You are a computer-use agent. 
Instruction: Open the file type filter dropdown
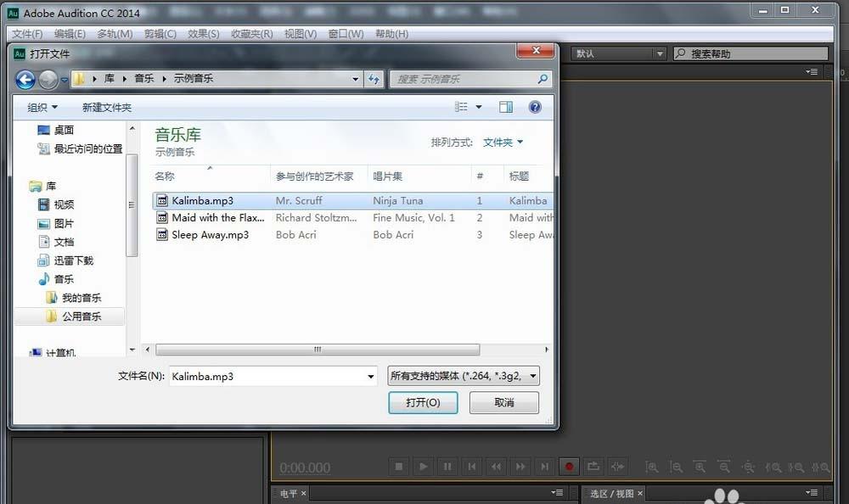463,376
